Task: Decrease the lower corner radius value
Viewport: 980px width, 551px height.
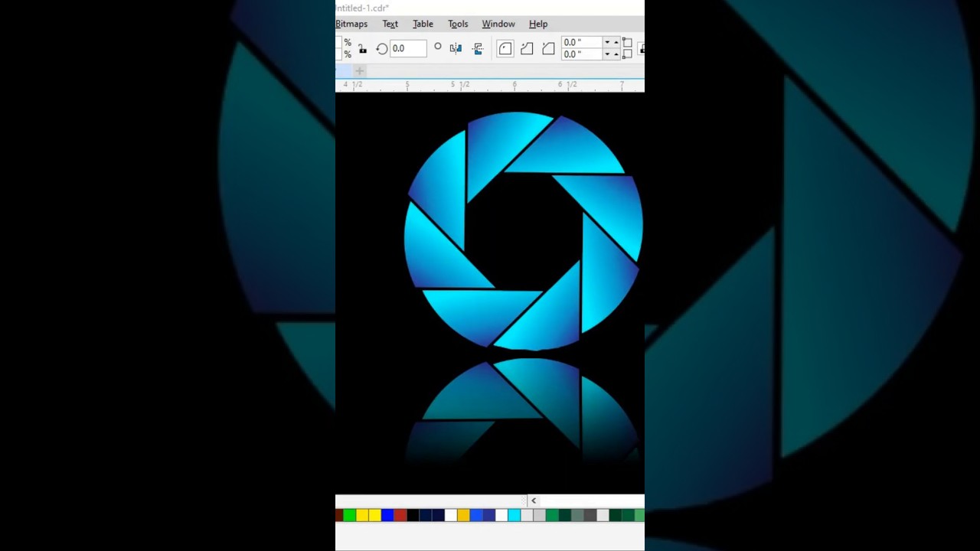Action: click(607, 54)
